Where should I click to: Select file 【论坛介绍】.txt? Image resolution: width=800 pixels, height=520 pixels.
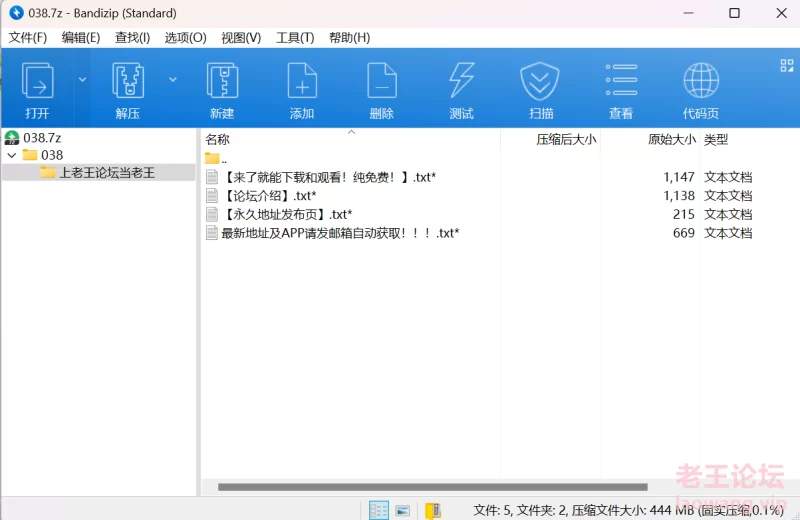261,195
